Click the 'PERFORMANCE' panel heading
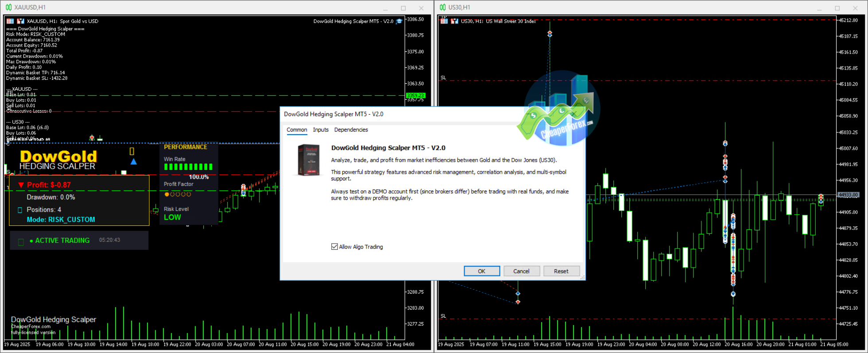Viewport: 868px width, 353px height. [186, 147]
